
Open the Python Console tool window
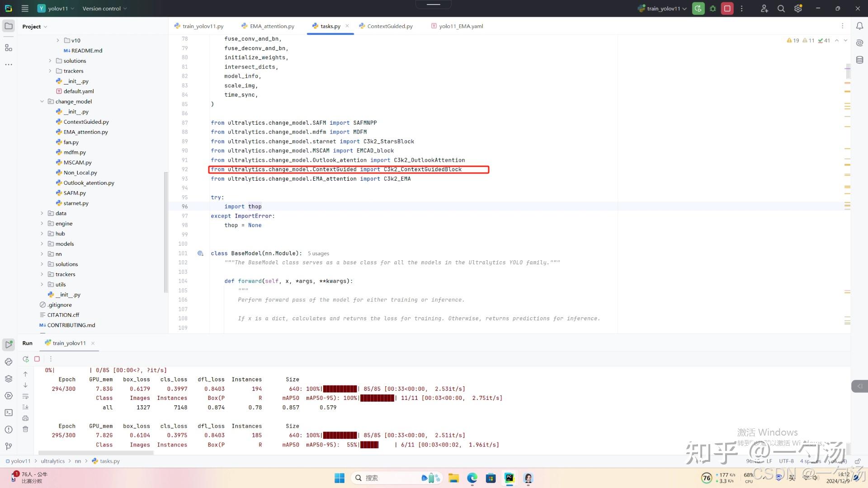[9, 361]
